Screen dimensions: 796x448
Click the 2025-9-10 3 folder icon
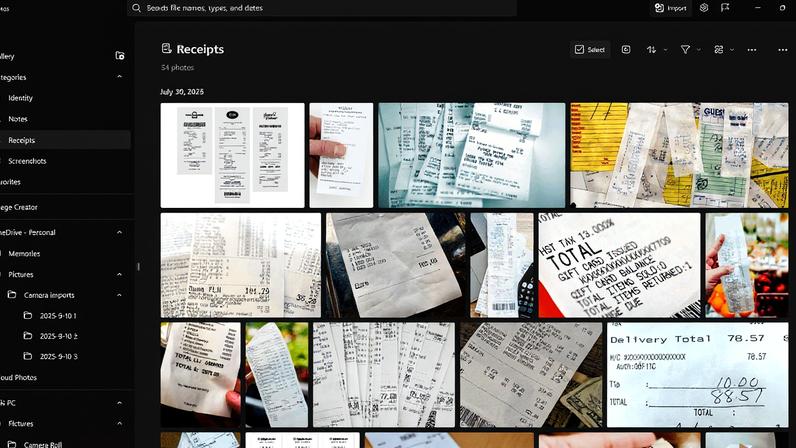pyautogui.click(x=28, y=356)
